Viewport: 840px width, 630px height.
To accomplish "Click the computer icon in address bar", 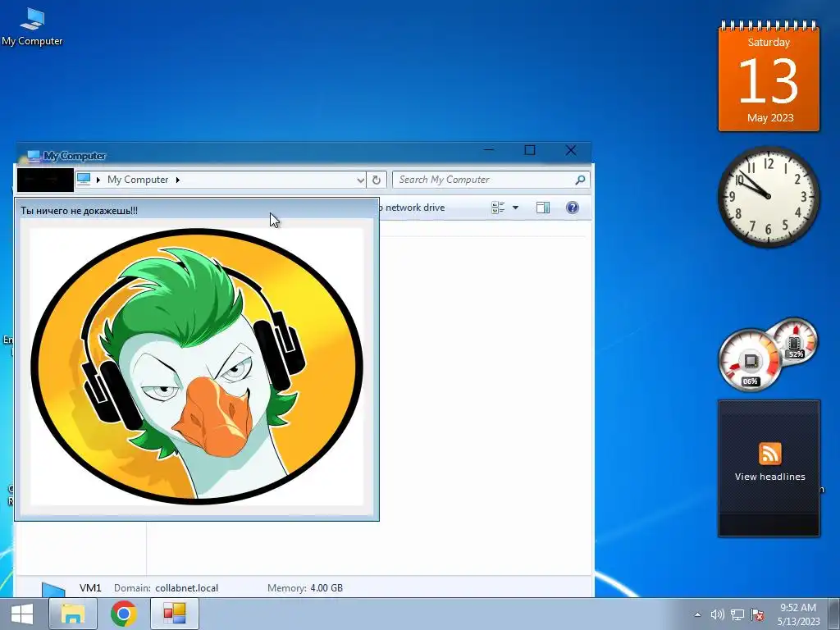I will 84,180.
